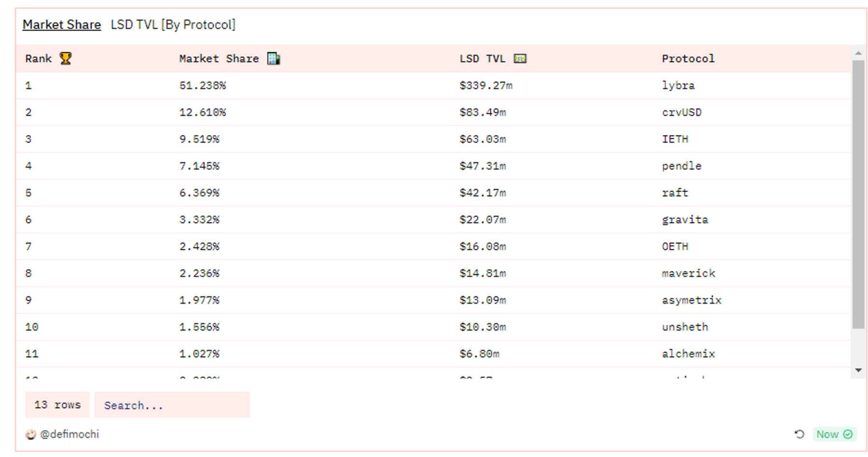This screenshot has height=457, width=868.
Task: Select the lybra protocol cell
Action: click(x=678, y=86)
